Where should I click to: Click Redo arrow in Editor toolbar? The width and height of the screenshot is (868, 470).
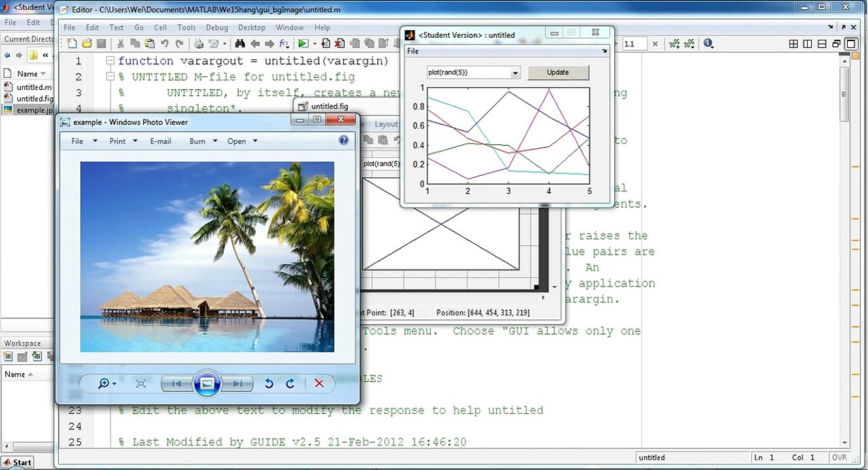click(x=179, y=44)
